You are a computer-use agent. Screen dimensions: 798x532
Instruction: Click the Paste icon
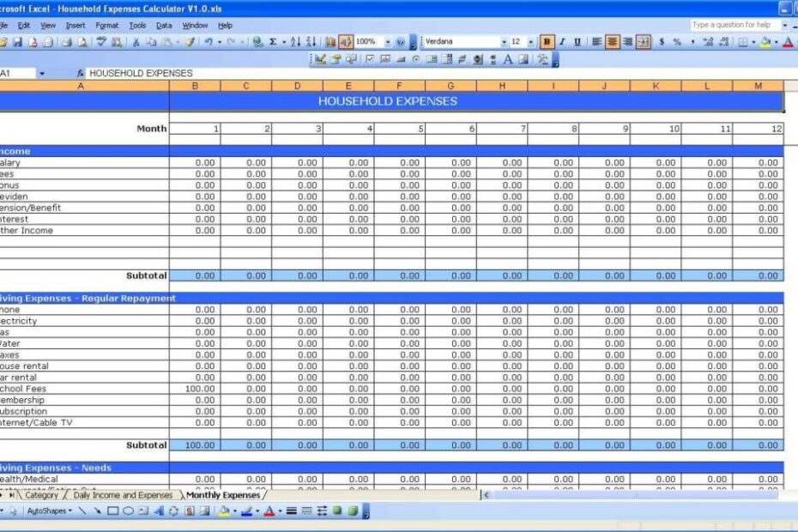166,40
